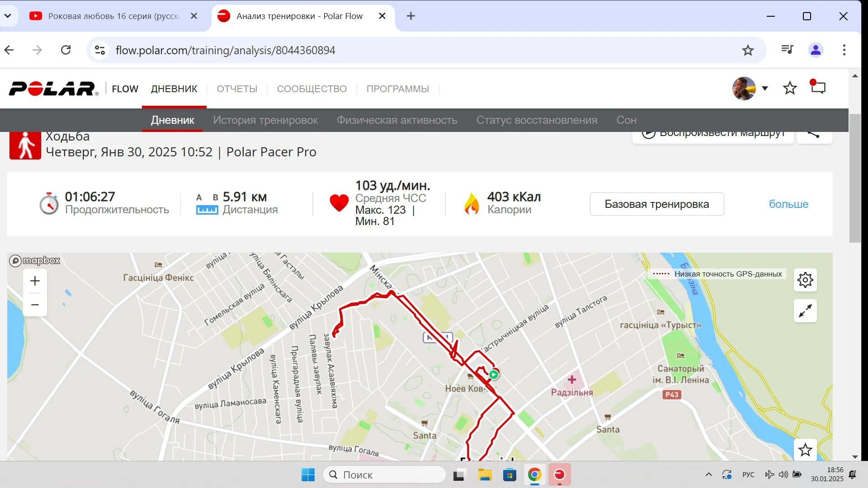Screen dimensions: 868x488
Task: Click the больше link
Action: 788,204
